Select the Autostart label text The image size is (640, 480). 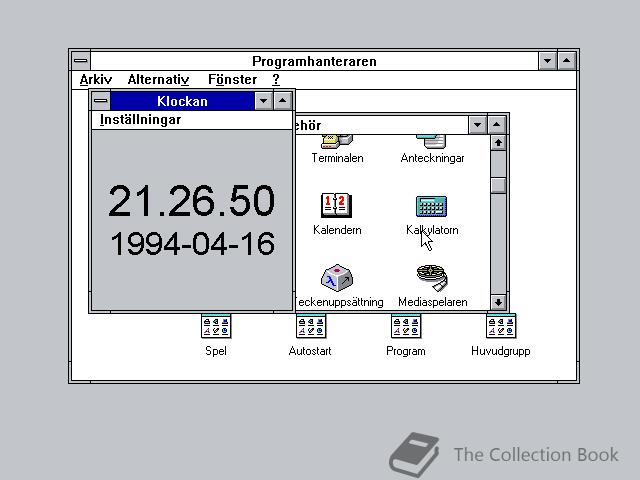pos(310,351)
